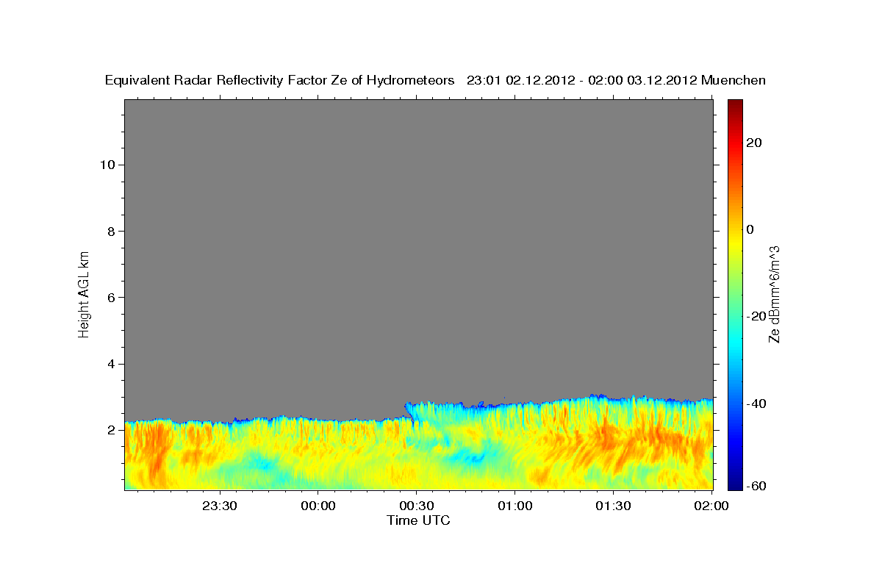Screen dimensions: 882x588
Task: Click the time tick label '01:00'
Action: point(514,506)
